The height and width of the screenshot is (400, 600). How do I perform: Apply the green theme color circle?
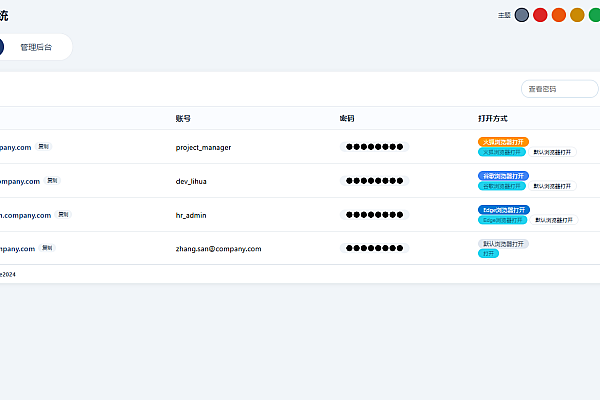[x=595, y=15]
